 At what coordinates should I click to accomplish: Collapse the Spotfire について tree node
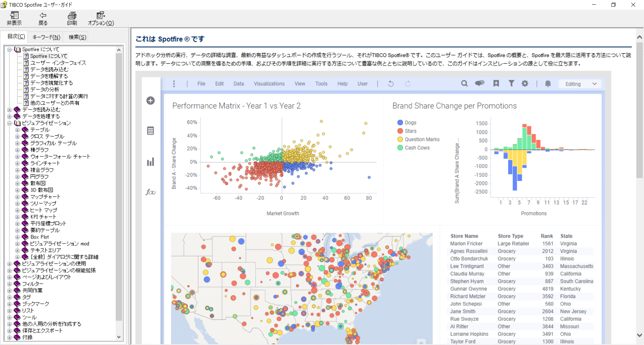(x=9, y=49)
